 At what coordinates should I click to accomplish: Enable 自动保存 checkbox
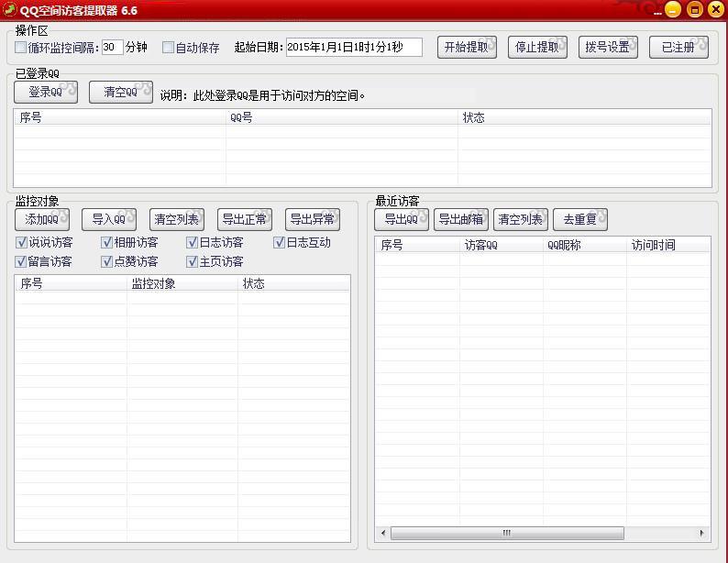[x=168, y=48]
